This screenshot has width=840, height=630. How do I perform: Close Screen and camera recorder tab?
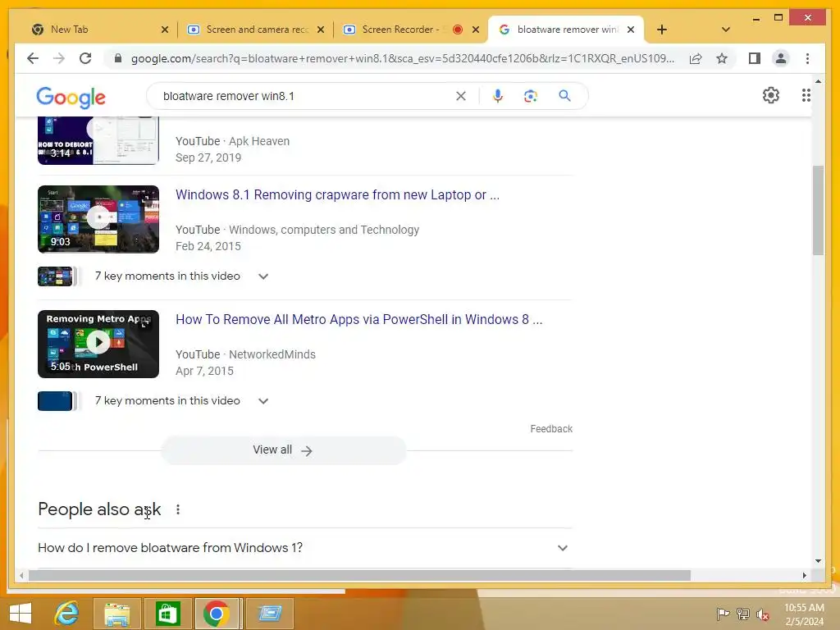(321, 30)
